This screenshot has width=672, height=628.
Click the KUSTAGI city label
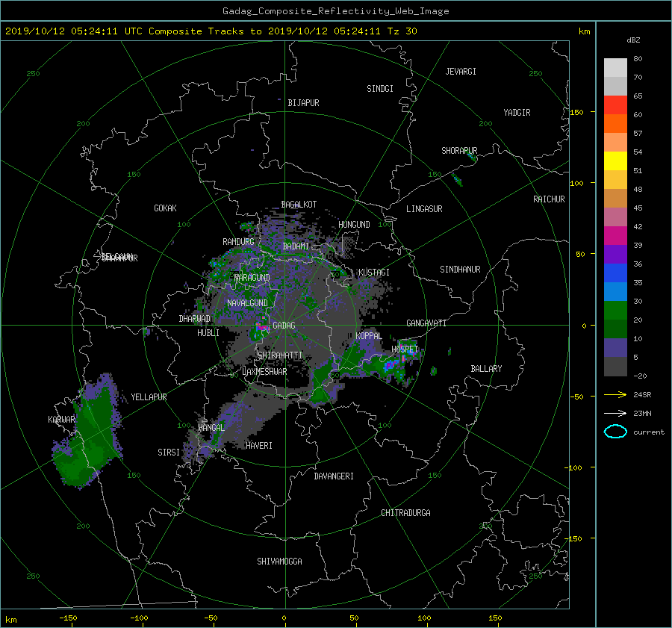pos(374,273)
